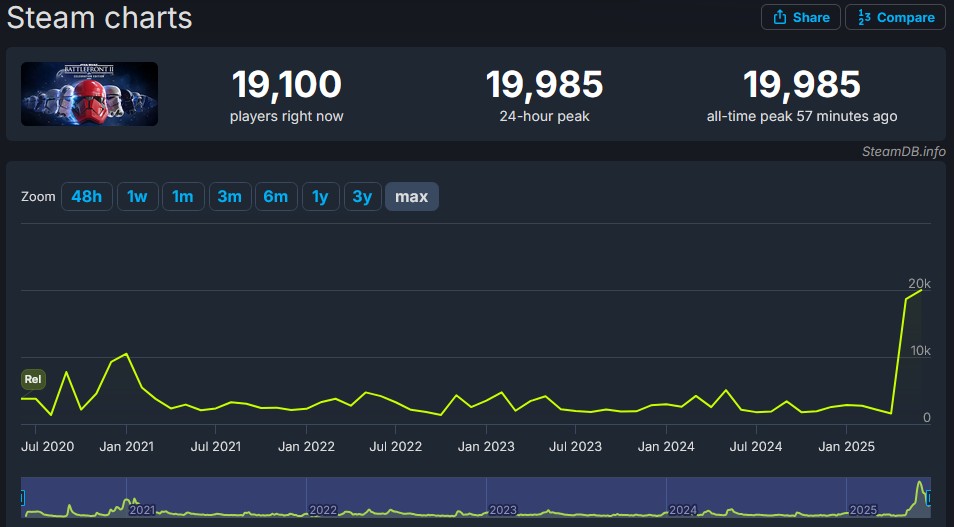This screenshot has height=527, width=954.
Task: Click the Jul 2024 axis label
Action: point(756,447)
